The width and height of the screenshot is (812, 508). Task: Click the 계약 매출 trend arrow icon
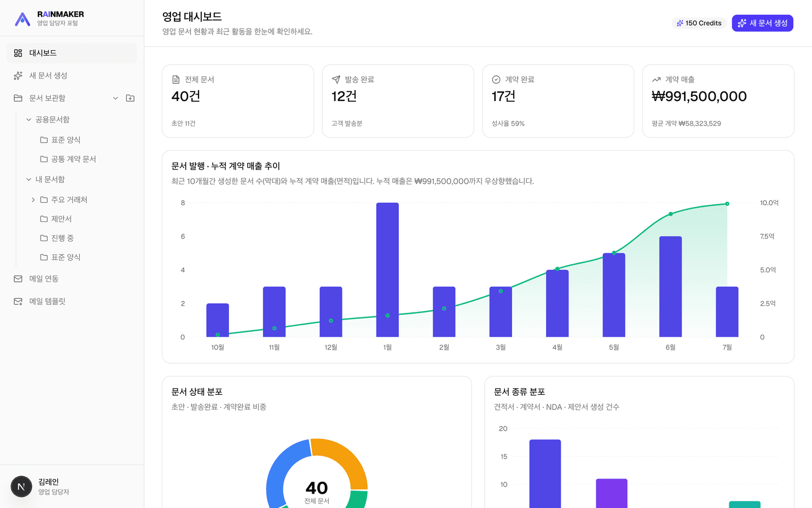(x=656, y=80)
